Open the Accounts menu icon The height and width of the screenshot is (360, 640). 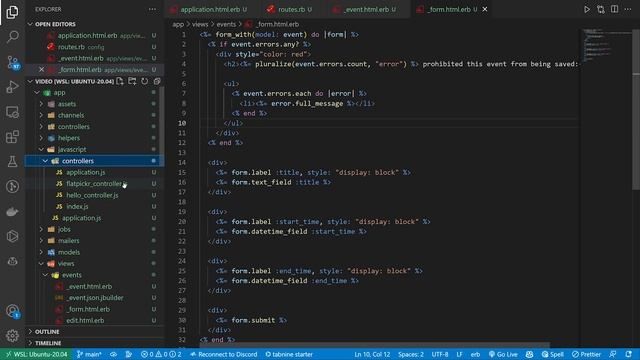12,311
